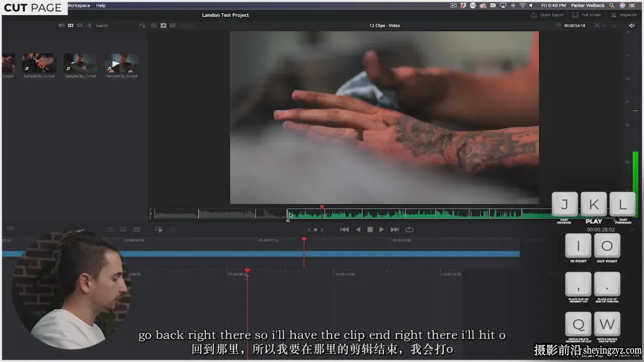Jump to the next clip with skip-forward
The width and height of the screenshot is (644, 362).
click(x=395, y=230)
